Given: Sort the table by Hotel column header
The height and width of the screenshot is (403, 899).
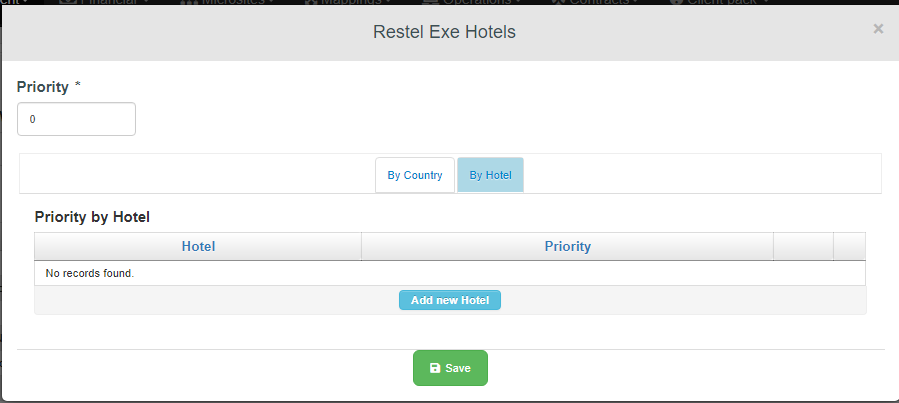Looking at the screenshot, I should pos(198,246).
